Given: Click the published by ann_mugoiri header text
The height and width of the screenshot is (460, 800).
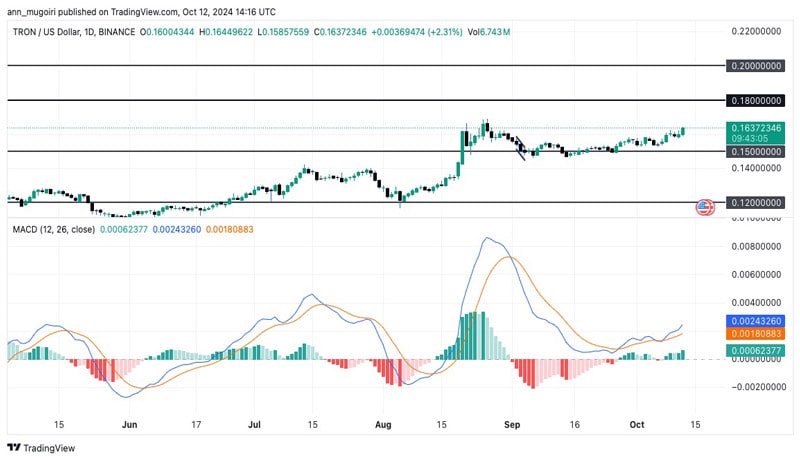Looking at the screenshot, I should click(x=141, y=11).
